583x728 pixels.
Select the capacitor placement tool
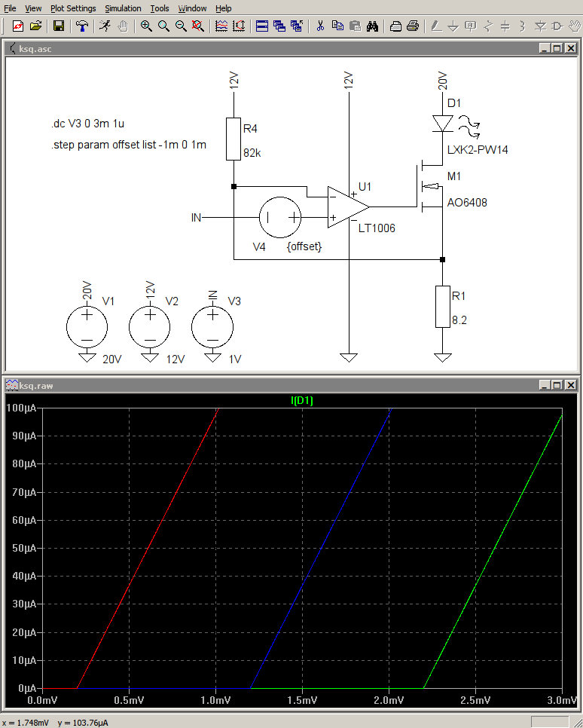pyautogui.click(x=505, y=26)
